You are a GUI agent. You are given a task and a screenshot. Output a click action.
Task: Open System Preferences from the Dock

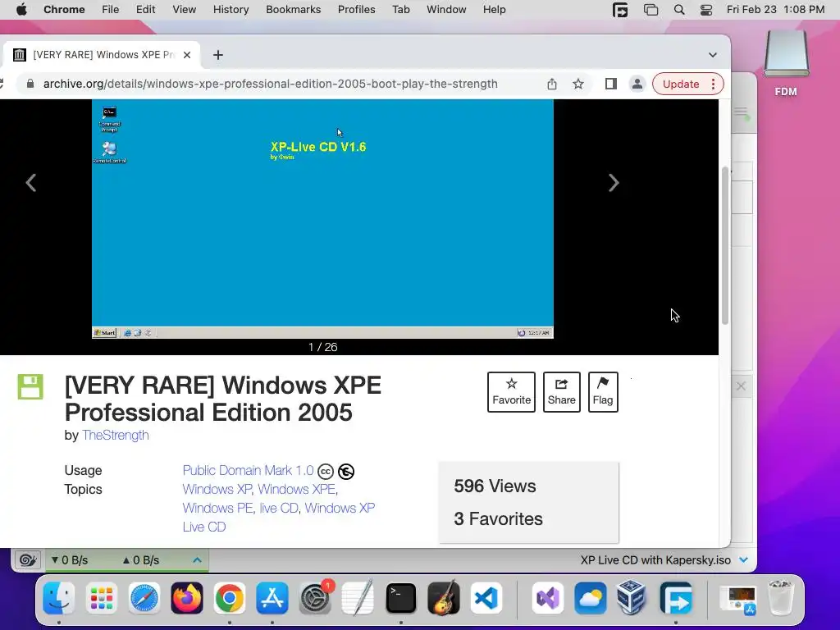click(x=315, y=598)
